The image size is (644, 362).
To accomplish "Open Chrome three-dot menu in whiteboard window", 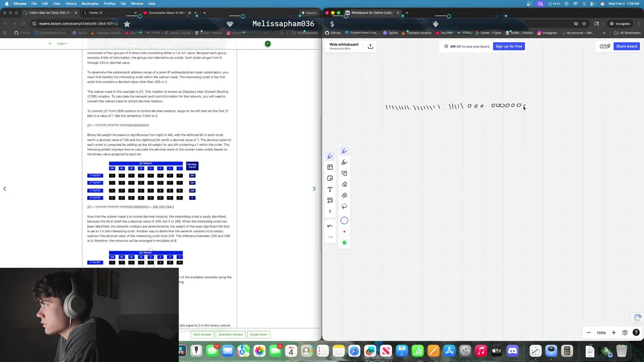I will pos(638,24).
